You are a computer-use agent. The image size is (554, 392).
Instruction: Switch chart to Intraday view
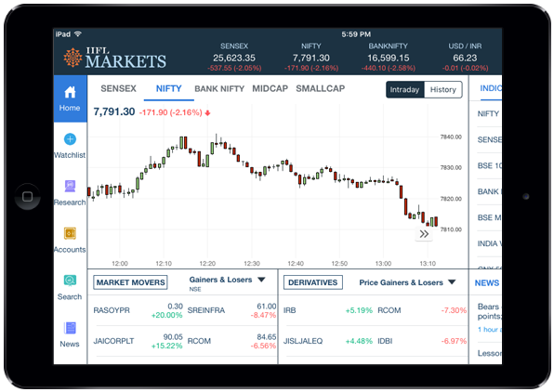[404, 90]
